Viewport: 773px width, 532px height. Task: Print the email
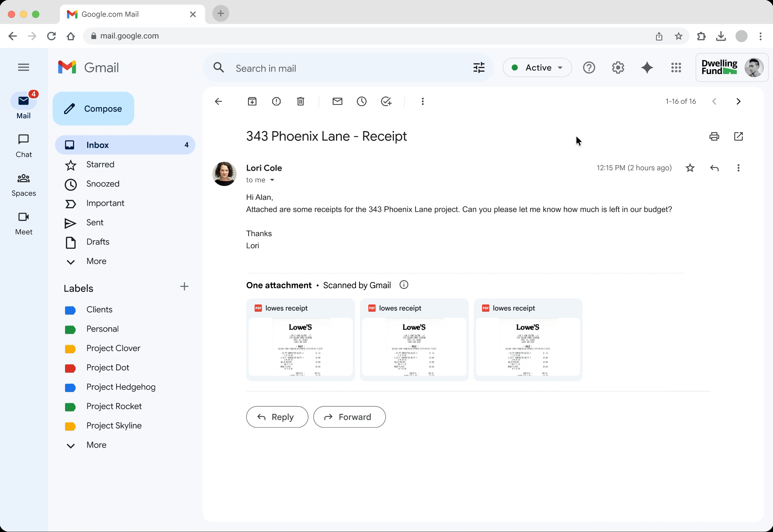[714, 136]
